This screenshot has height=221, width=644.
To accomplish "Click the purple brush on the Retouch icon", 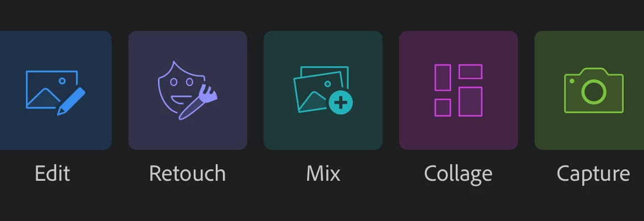I will click(x=198, y=103).
